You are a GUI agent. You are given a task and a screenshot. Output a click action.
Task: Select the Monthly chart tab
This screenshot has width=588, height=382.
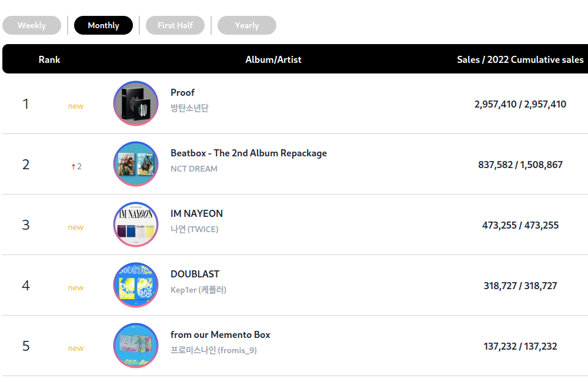tap(103, 25)
